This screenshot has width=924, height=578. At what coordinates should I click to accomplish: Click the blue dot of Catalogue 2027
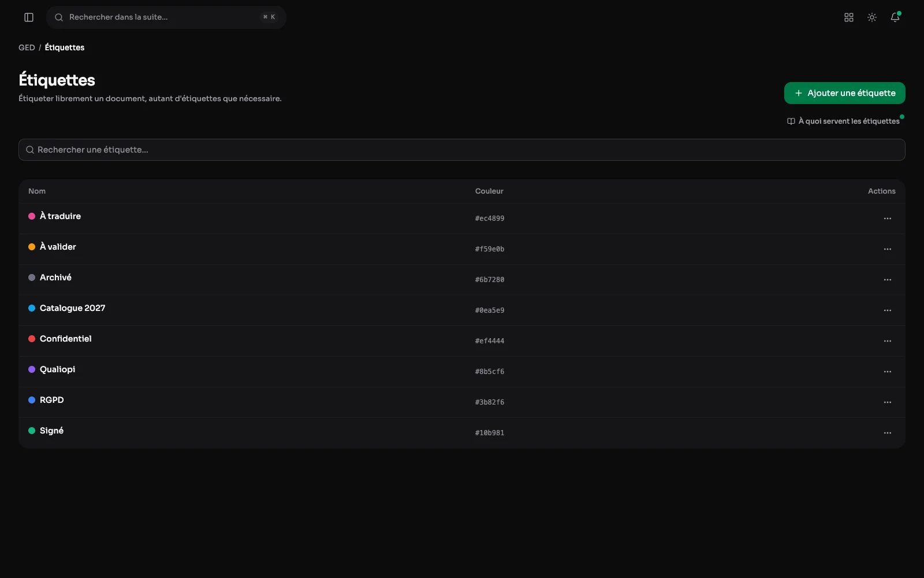(x=32, y=308)
